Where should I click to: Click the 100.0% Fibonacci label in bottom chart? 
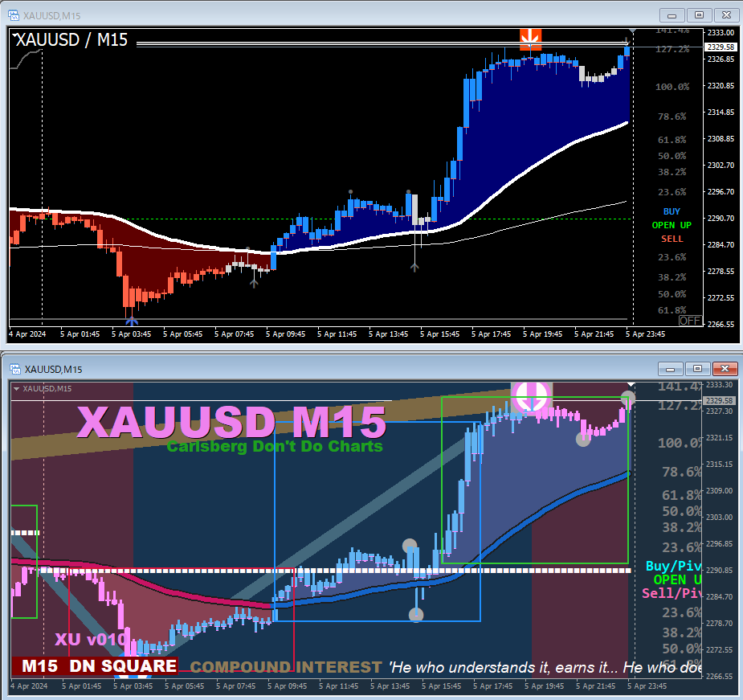coord(680,443)
